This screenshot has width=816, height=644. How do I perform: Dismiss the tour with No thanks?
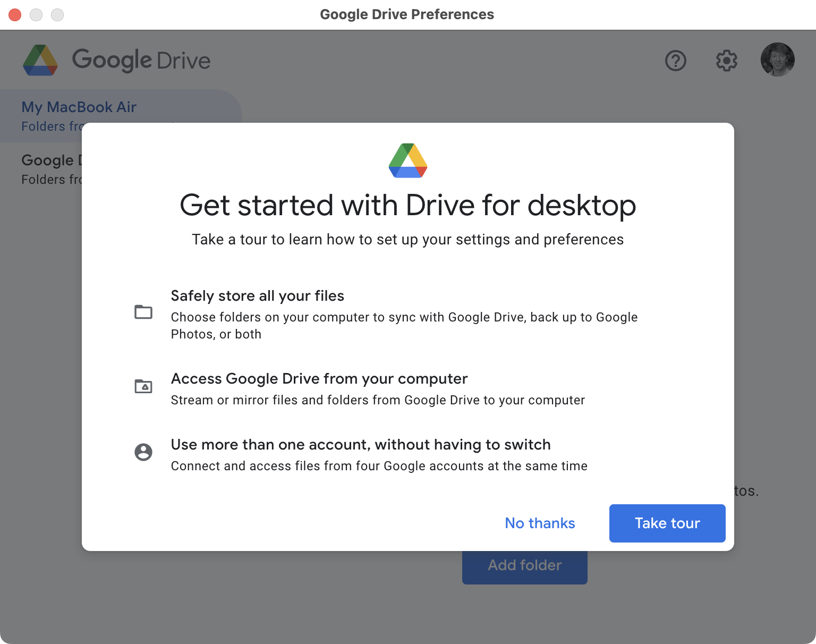[540, 523]
